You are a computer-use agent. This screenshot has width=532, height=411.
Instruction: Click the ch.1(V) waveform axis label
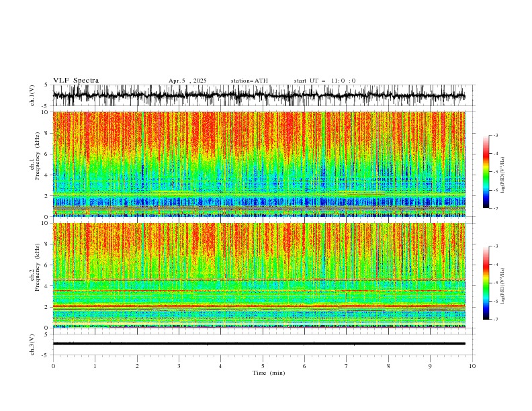click(x=32, y=95)
